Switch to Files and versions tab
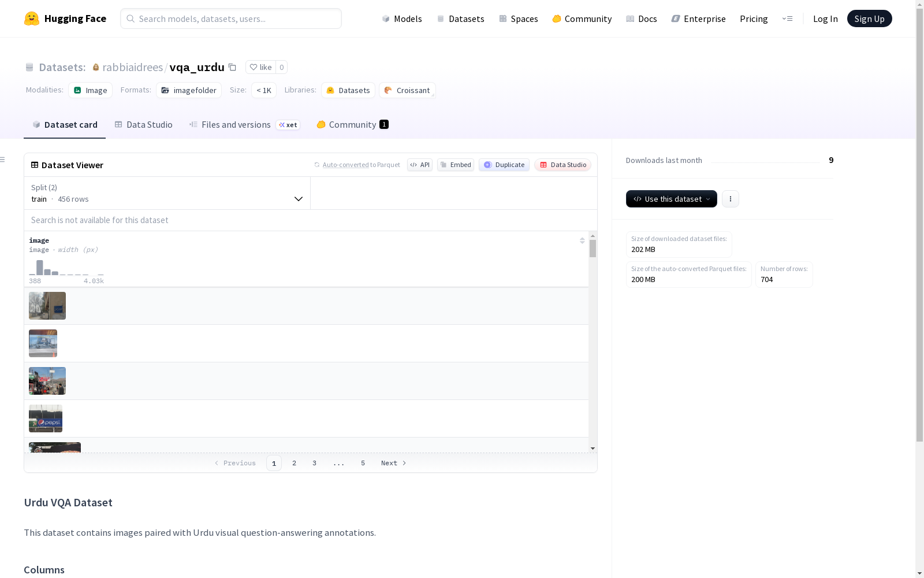 244,124
